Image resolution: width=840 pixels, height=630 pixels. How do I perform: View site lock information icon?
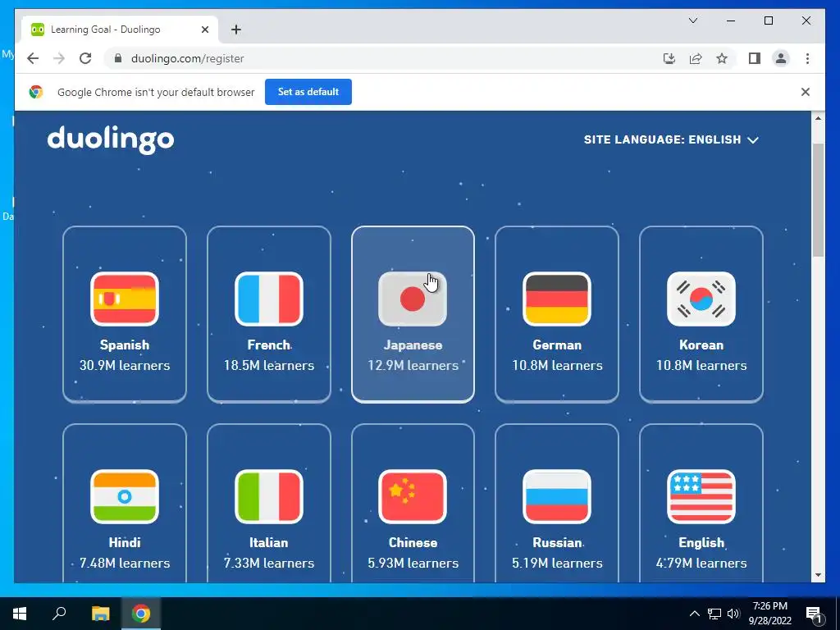[x=118, y=58]
